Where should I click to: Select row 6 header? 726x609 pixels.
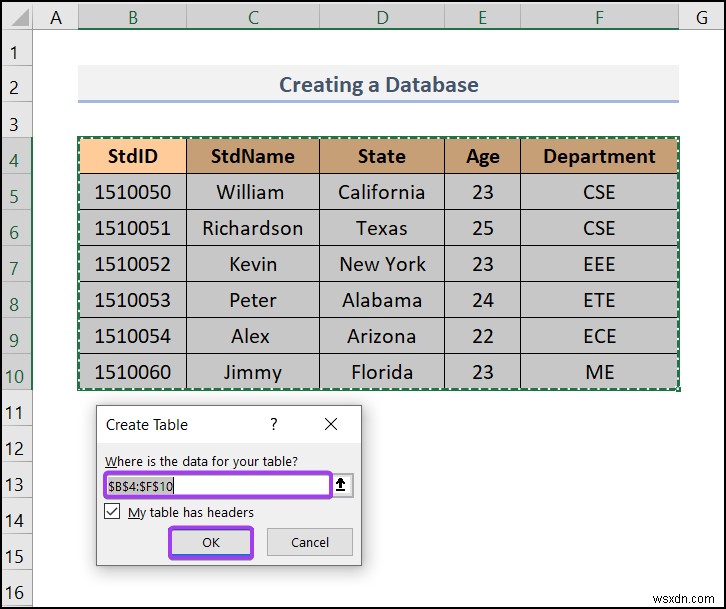point(17,228)
